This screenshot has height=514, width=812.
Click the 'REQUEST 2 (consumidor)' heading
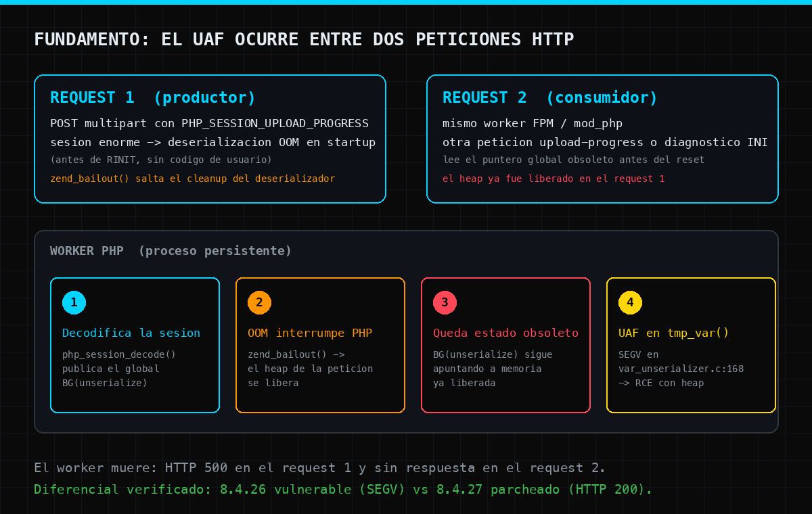tap(550, 97)
